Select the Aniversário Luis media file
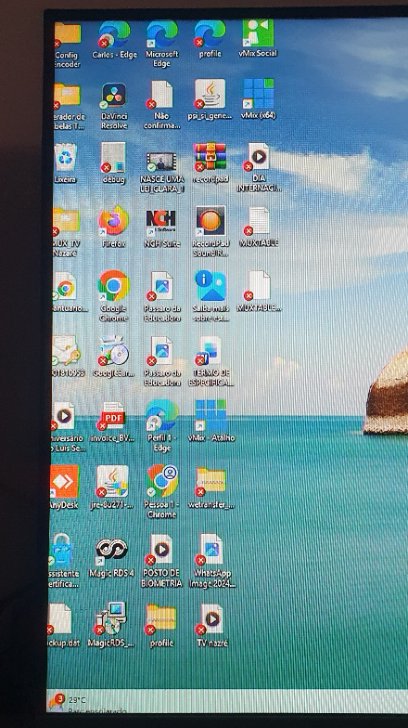 point(67,427)
